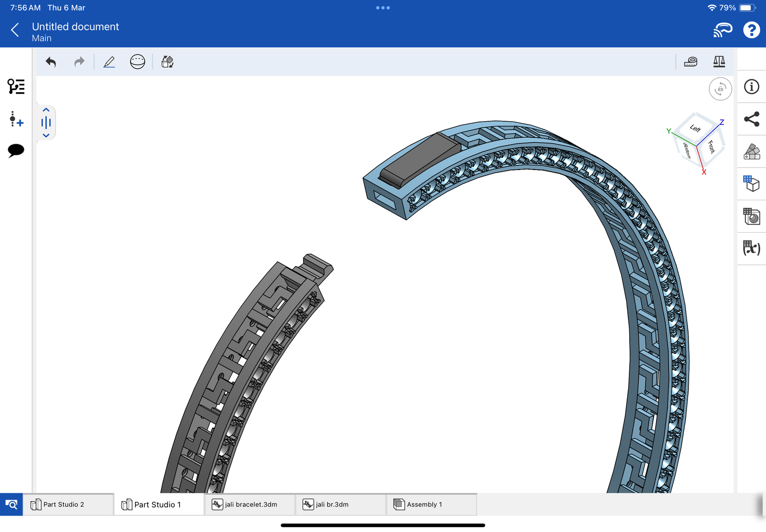Click the down chevron on side handle

pyautogui.click(x=46, y=136)
